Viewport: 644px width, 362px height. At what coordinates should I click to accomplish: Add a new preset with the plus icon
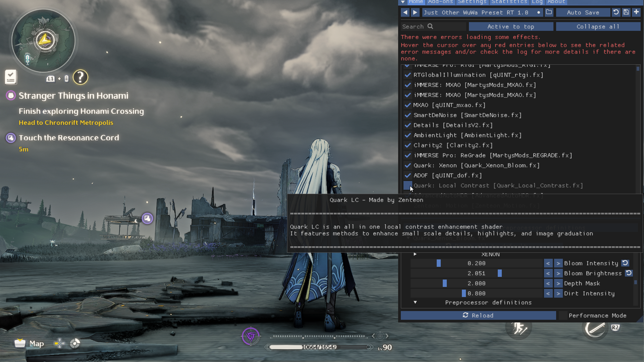tap(636, 12)
